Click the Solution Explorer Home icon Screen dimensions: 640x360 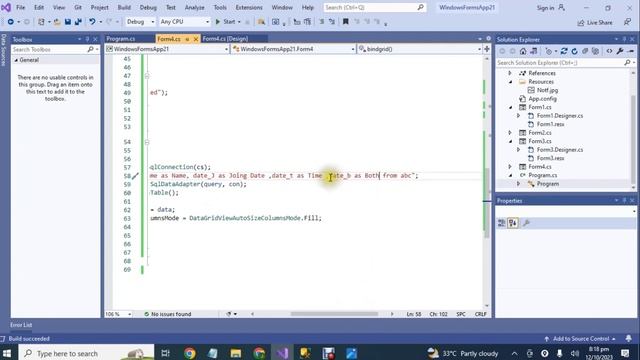523,51
